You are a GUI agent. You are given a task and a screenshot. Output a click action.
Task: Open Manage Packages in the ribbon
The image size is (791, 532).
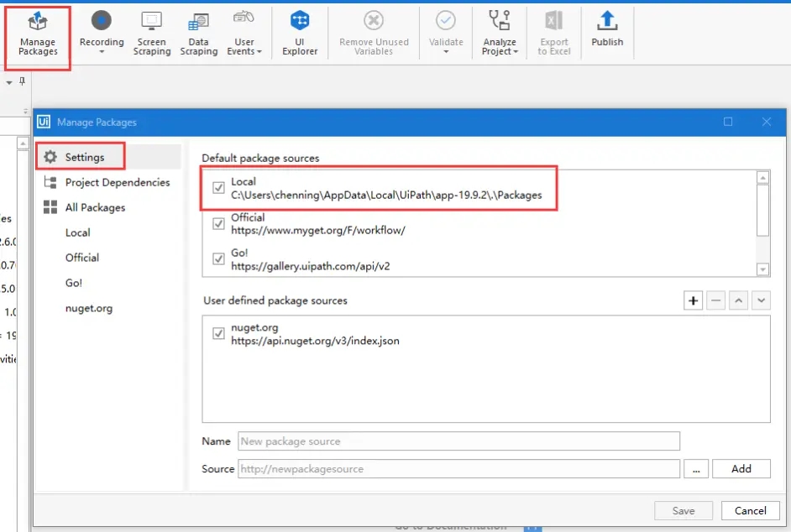[38, 34]
